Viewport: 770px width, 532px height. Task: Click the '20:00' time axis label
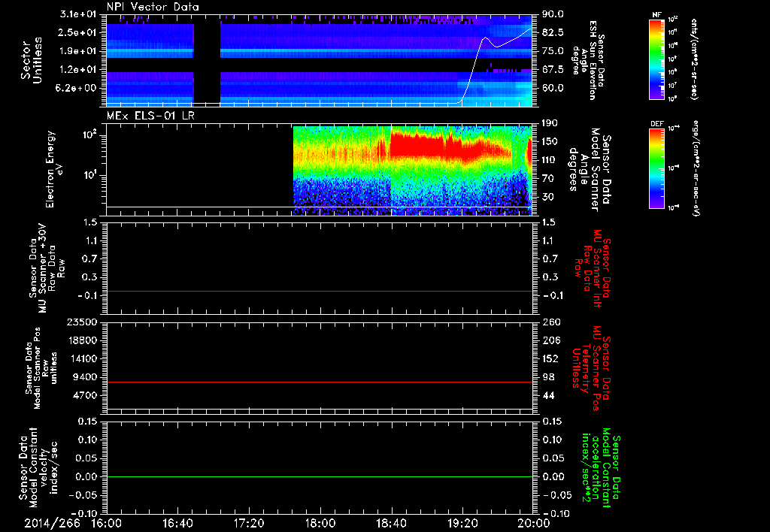[534, 523]
